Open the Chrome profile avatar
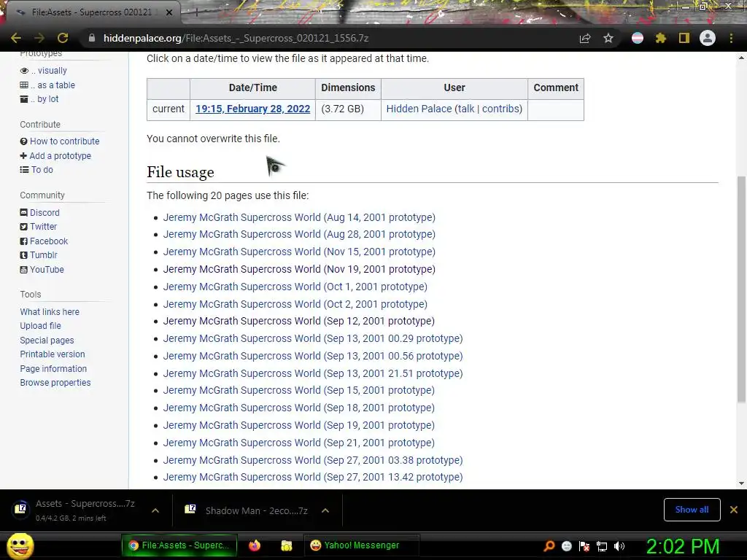 [708, 38]
